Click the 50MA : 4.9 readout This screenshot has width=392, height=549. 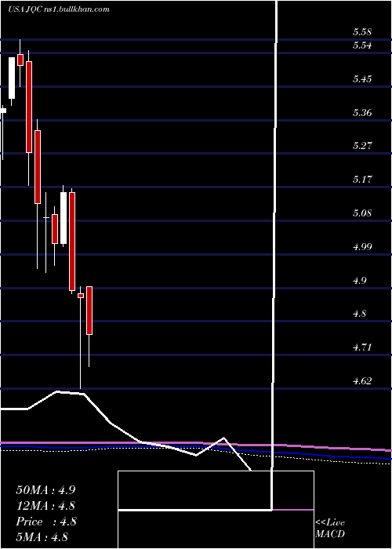point(45,490)
